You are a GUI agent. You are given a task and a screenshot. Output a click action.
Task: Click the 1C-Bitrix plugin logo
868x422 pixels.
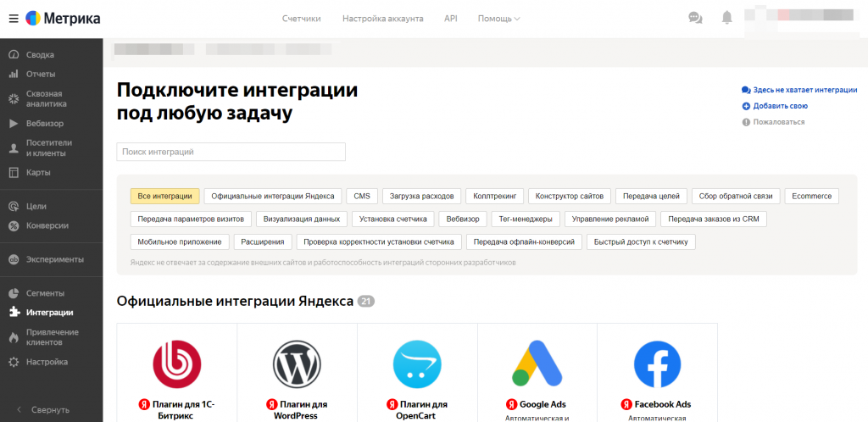[176, 364]
